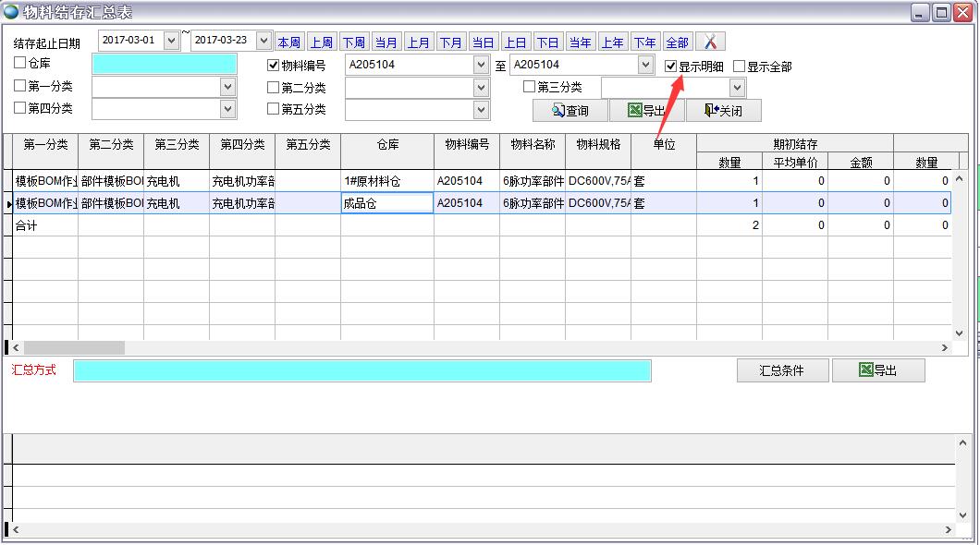
Task: Tick the 仓库 checkbox
Action: 20,63
